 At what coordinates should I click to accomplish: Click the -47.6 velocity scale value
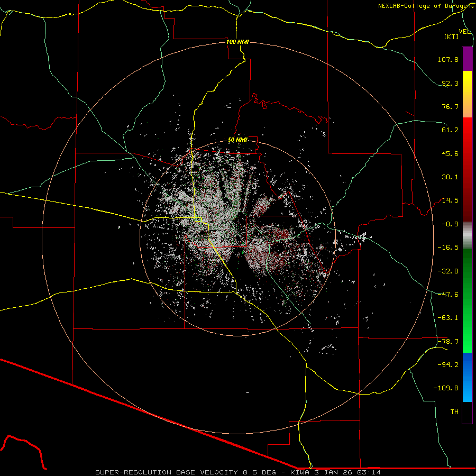click(448, 295)
